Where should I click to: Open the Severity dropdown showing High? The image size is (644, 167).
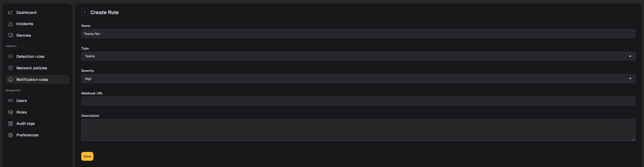[x=358, y=79]
